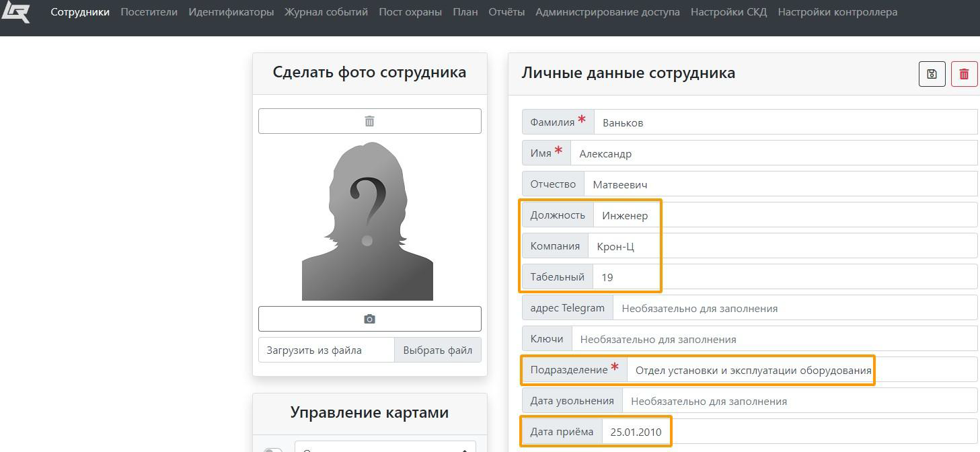Open the Идентификаторы section
Viewport: 980px width, 452px height.
coord(231,12)
